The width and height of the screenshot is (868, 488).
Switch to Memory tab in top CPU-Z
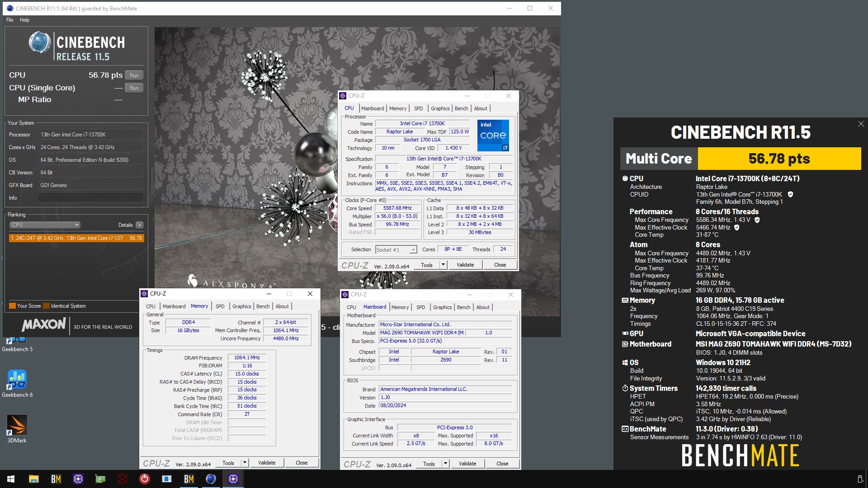pos(398,108)
